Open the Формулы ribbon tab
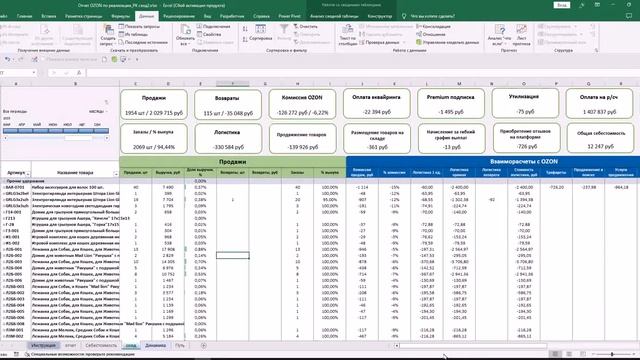 pyautogui.click(x=120, y=16)
